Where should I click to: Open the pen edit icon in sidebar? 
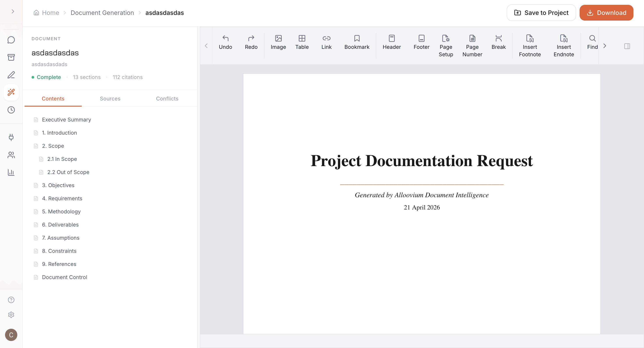click(x=11, y=75)
